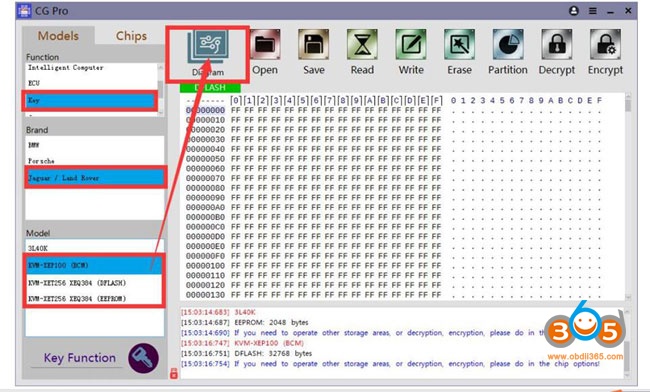This screenshot has width=650, height=392.
Task: Open the Partition tool
Action: click(x=508, y=45)
